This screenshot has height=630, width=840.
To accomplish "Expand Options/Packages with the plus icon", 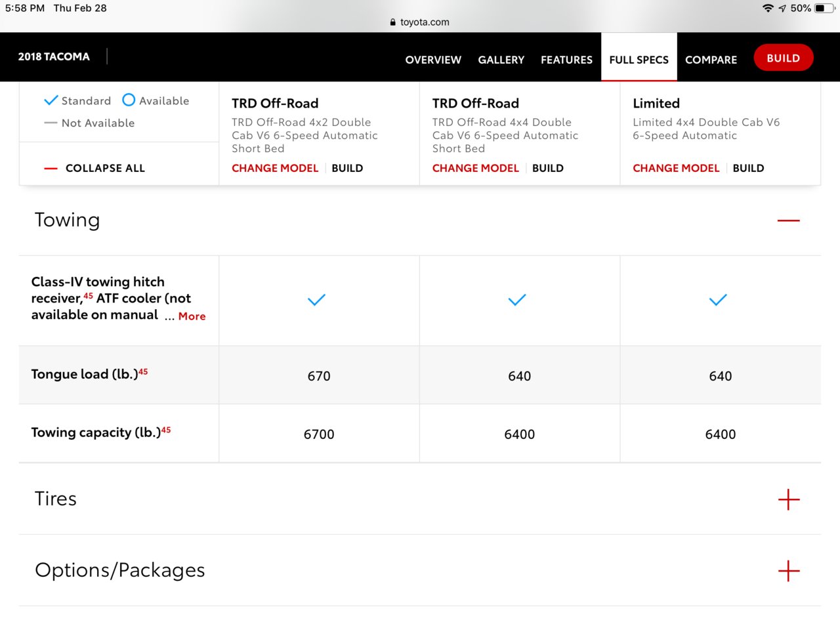I will coord(789,571).
